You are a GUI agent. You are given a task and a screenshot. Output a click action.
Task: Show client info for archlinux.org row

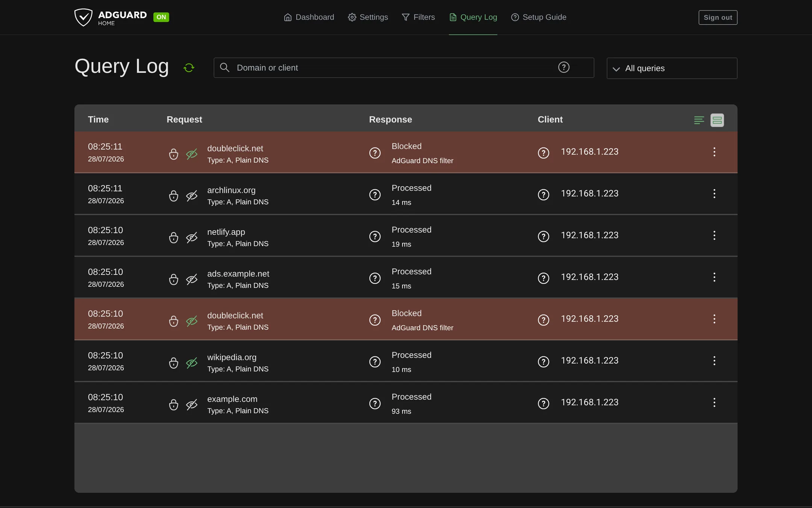pos(543,195)
